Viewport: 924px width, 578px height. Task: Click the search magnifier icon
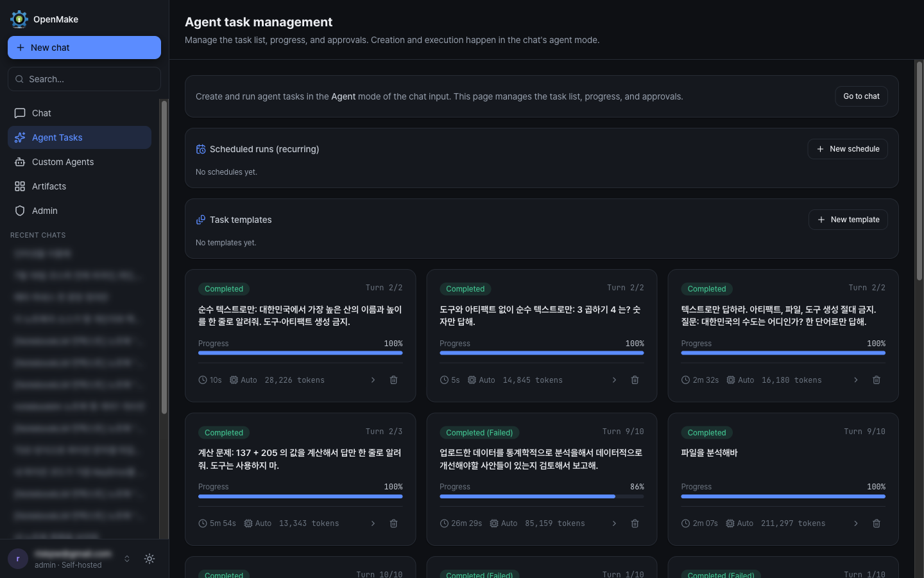tap(20, 79)
